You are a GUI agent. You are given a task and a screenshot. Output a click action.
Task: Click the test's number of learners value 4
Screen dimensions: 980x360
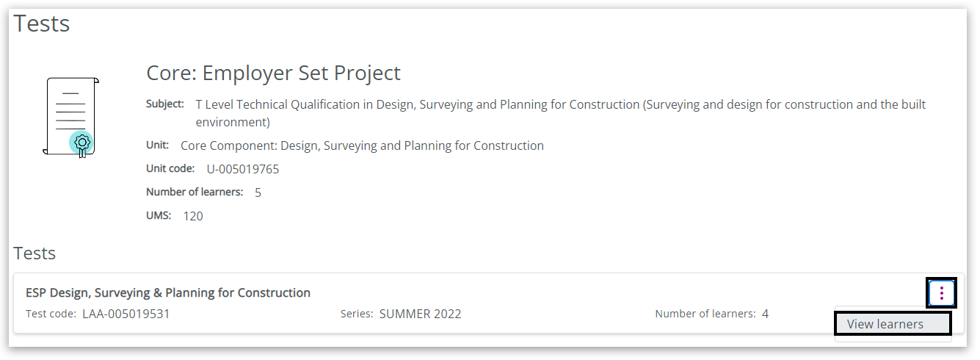765,314
